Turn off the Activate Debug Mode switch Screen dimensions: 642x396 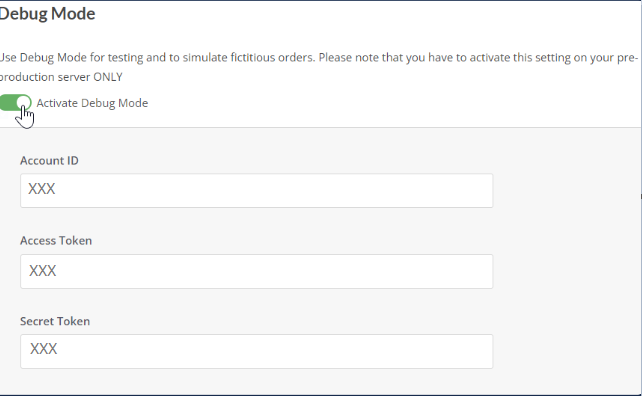click(15, 103)
